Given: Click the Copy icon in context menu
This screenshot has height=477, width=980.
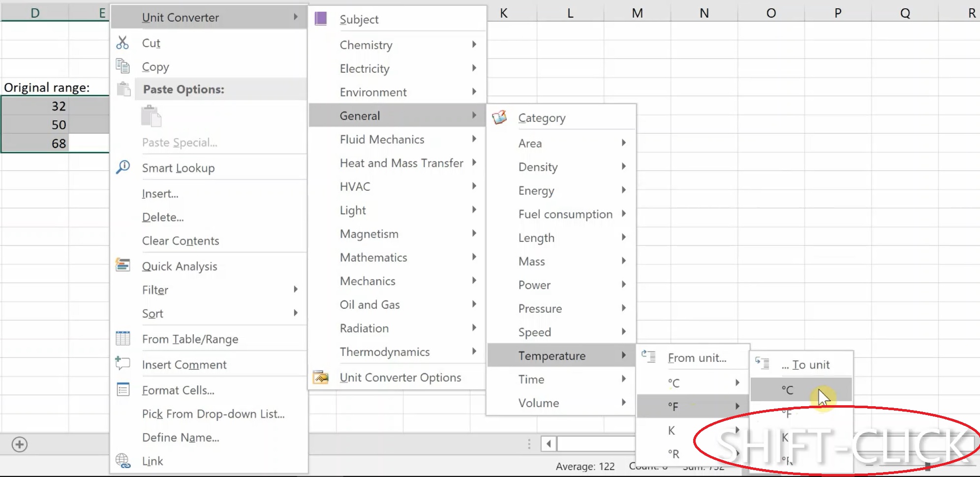Looking at the screenshot, I should (x=122, y=66).
